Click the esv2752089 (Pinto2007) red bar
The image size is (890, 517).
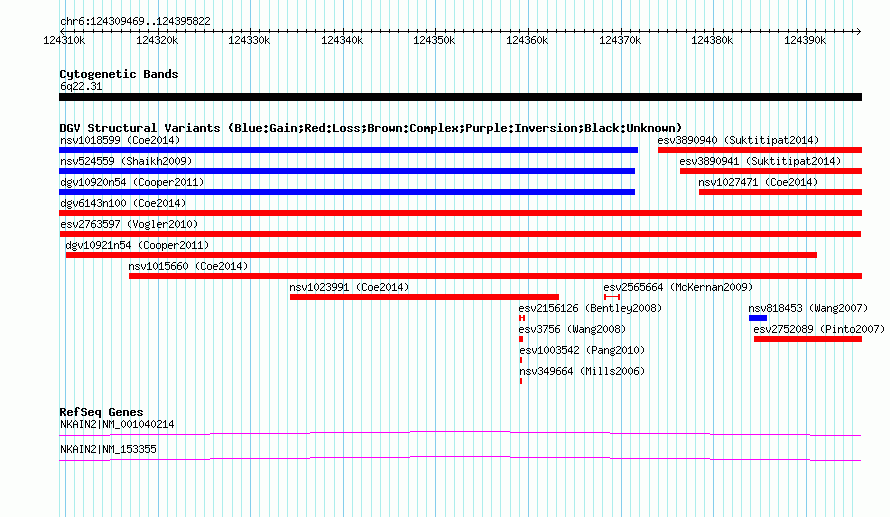coord(808,339)
